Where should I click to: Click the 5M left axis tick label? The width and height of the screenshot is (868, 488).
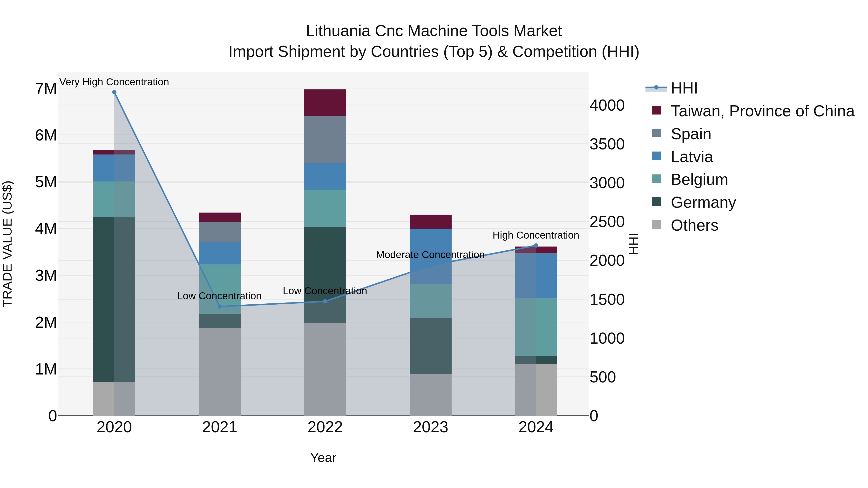(x=46, y=182)
